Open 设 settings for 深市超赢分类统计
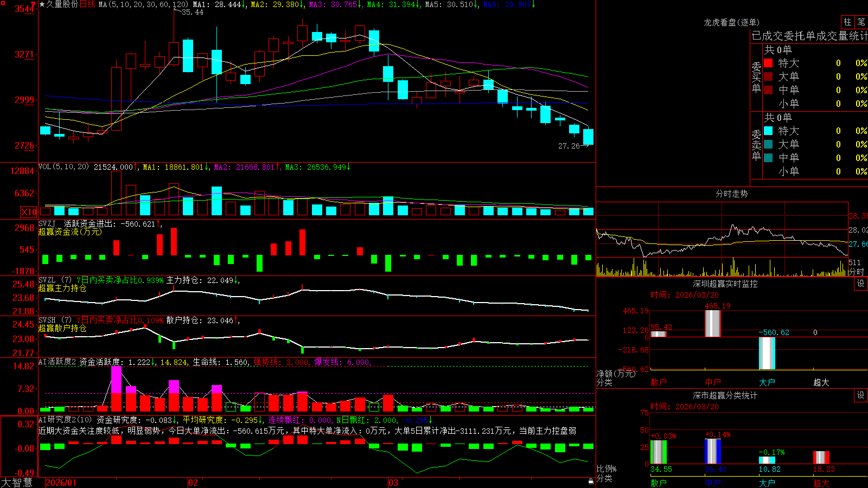 tap(861, 395)
